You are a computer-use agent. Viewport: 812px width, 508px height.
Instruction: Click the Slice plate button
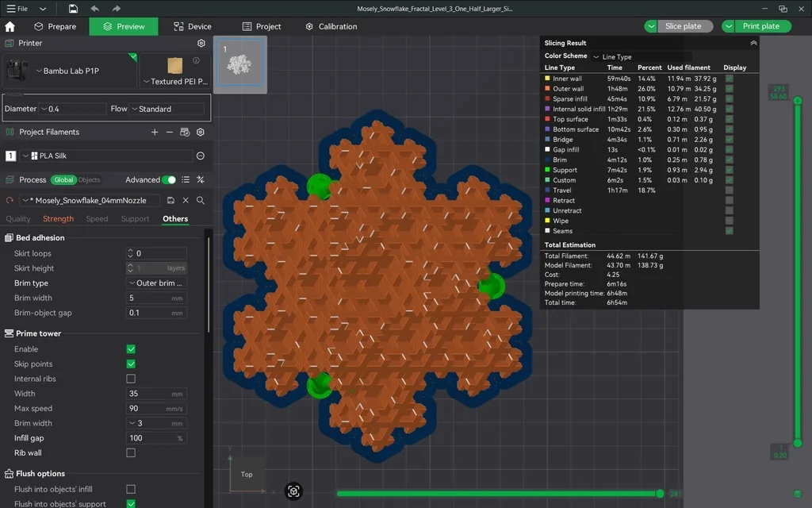tap(683, 26)
